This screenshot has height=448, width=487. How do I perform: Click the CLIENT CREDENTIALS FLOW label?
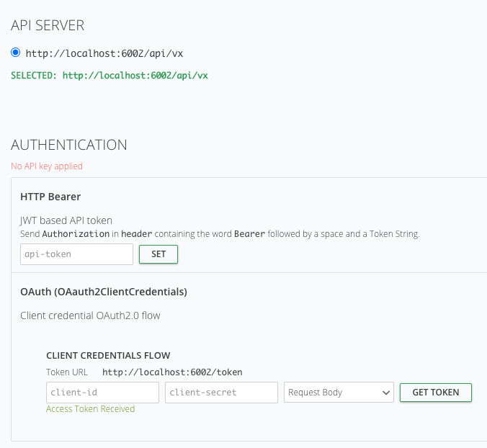(x=108, y=356)
